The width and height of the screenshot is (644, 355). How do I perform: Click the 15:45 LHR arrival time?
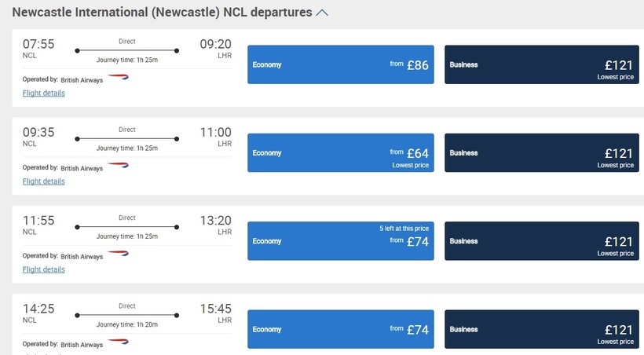click(x=215, y=309)
